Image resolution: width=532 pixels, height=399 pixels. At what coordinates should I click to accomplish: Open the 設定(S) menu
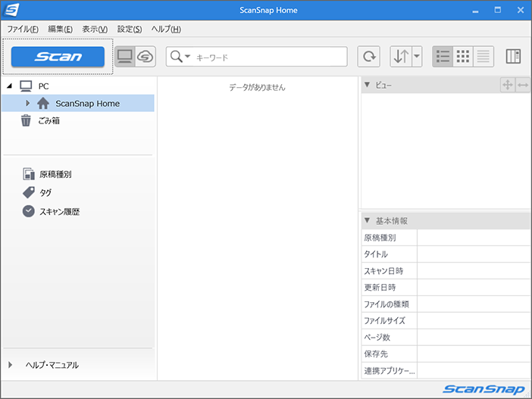(130, 30)
